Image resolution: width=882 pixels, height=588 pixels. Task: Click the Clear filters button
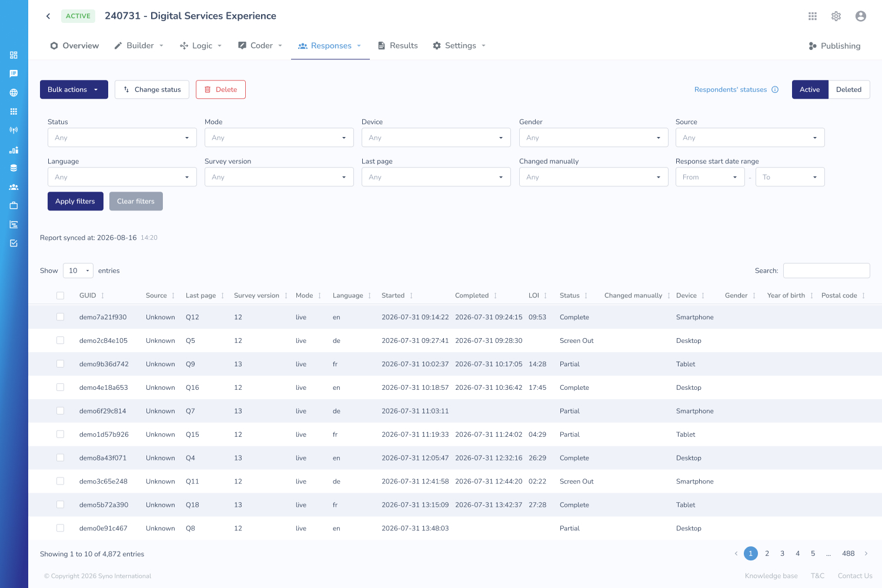click(x=136, y=201)
